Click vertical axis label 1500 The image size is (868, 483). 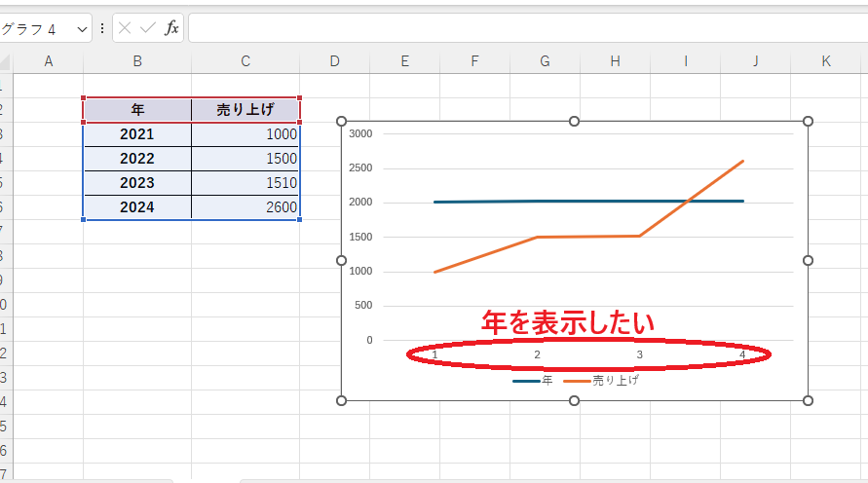tap(360, 237)
